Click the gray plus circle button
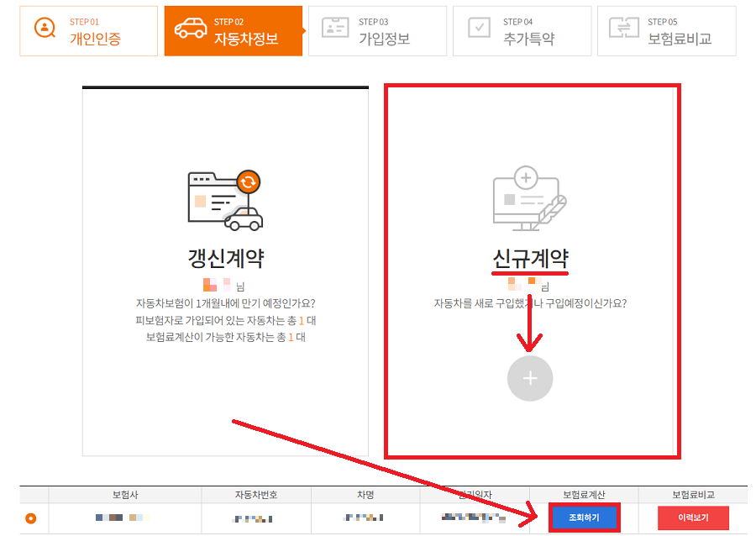The height and width of the screenshot is (536, 756). coord(530,378)
